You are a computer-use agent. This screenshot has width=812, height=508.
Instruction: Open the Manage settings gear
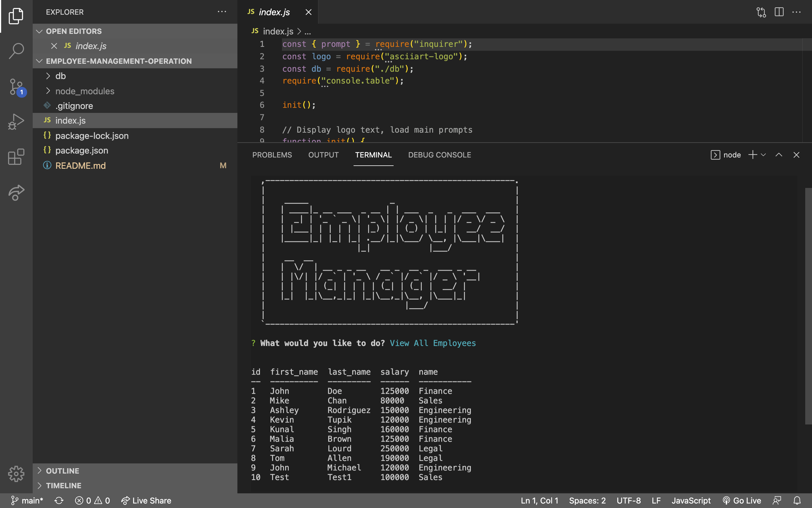[x=16, y=474]
